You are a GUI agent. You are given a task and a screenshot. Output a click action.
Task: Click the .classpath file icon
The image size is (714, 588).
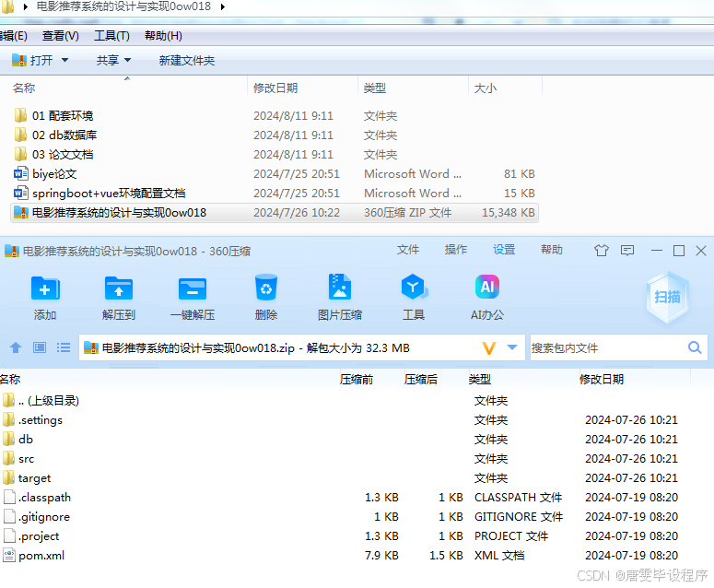[x=9, y=498]
